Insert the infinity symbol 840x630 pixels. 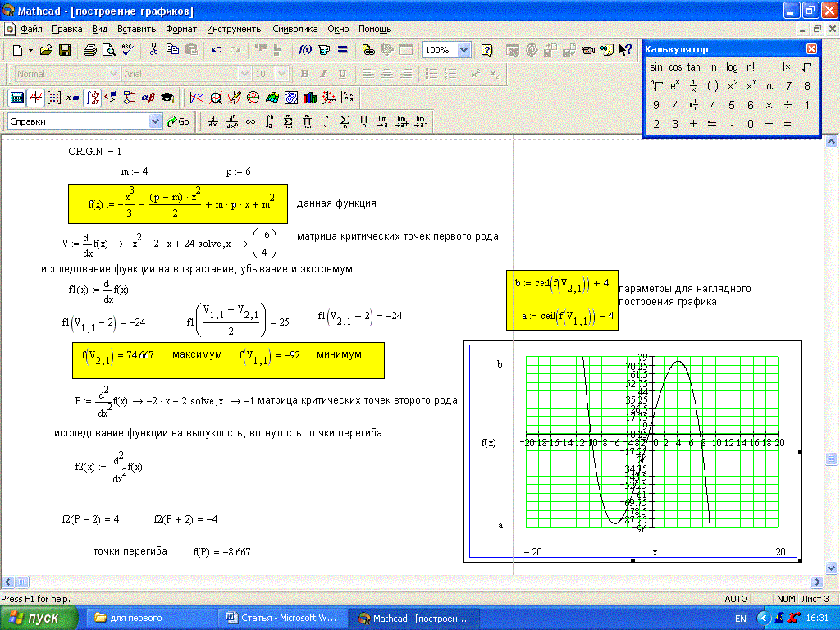coord(251,121)
